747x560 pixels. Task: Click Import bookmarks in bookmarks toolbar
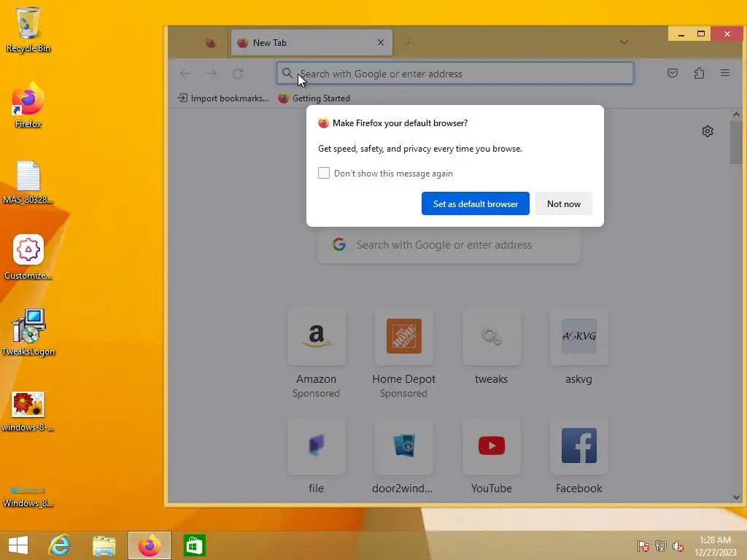click(223, 98)
